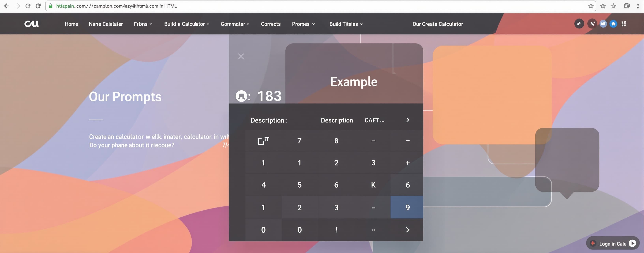The image size is (644, 253).
Task: Click the Logn in Cale button
Action: point(613,243)
